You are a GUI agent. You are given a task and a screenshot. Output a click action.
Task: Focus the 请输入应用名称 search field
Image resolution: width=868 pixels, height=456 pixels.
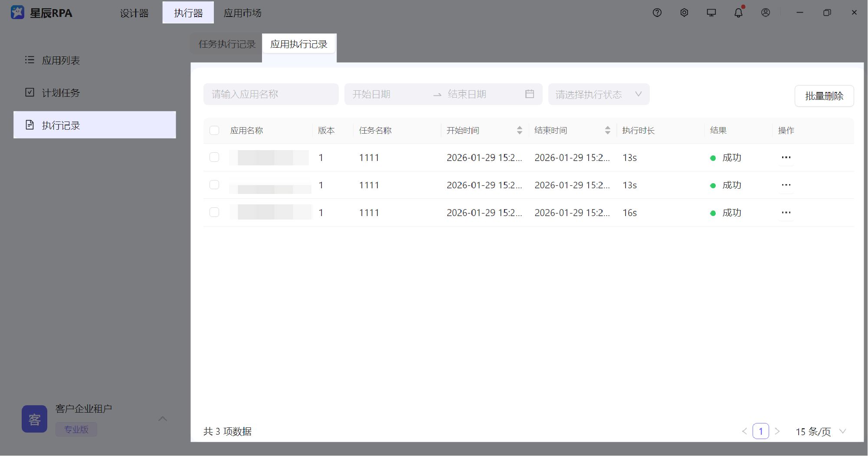(x=271, y=94)
